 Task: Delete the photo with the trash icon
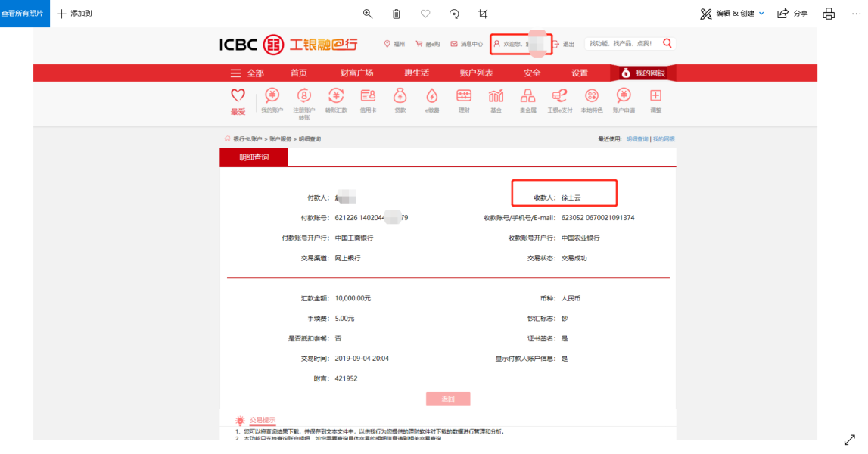(397, 14)
